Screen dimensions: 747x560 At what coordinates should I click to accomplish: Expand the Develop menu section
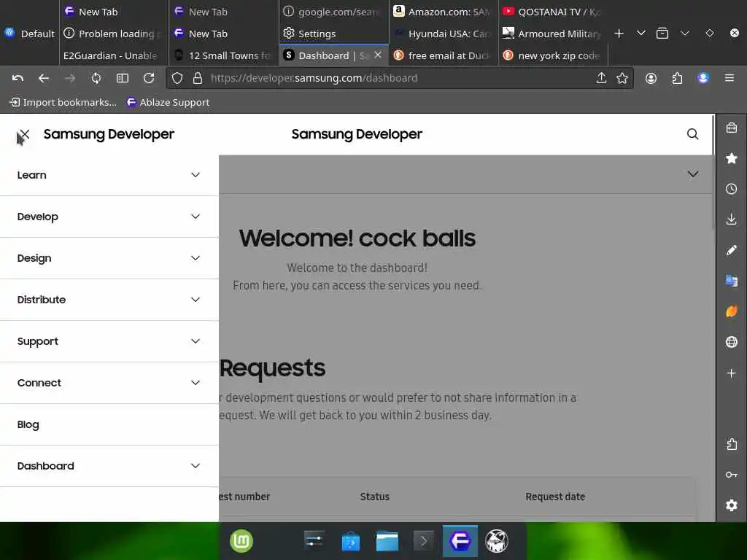[x=109, y=217]
